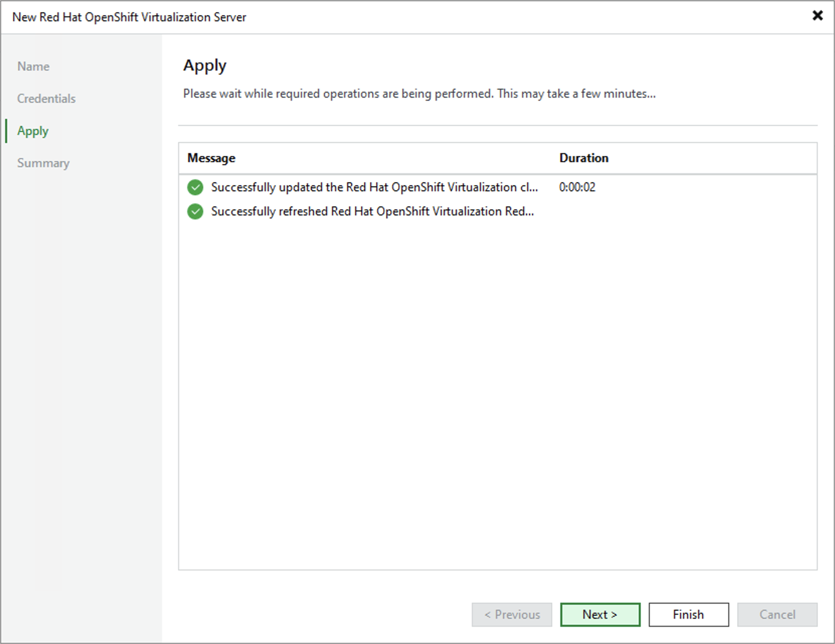Image resolution: width=835 pixels, height=644 pixels.
Task: Select 'Successfully refreshed Red Hat OpenShift' message
Action: click(x=372, y=211)
